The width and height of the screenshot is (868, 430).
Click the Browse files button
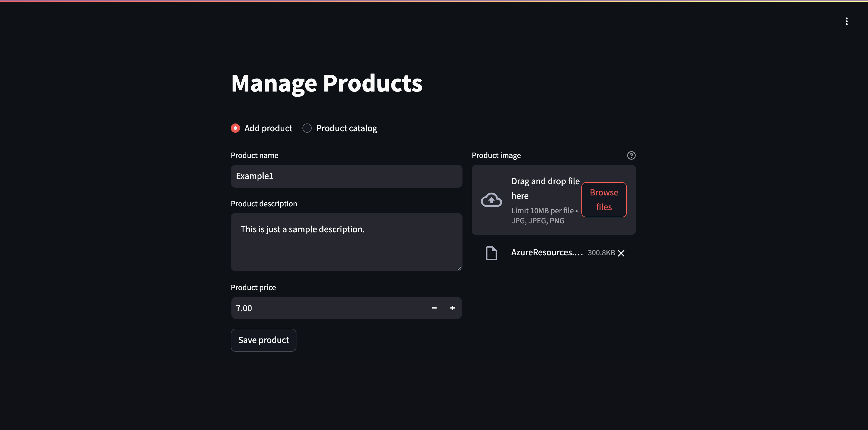coord(604,200)
